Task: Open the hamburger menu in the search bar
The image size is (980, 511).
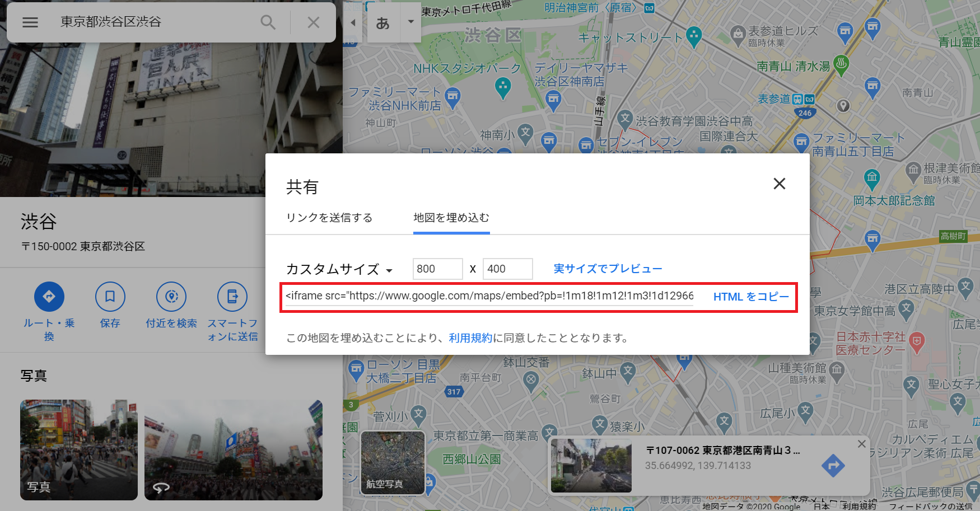Action: 30,22
